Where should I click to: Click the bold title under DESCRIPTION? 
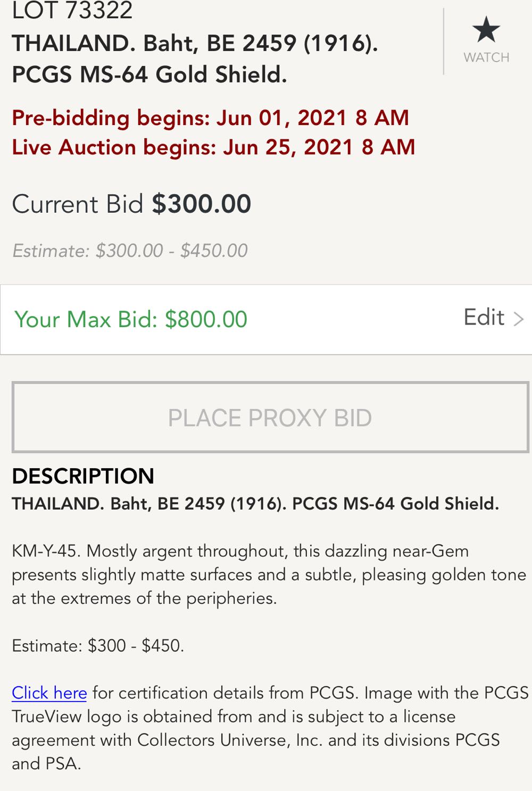tap(255, 504)
